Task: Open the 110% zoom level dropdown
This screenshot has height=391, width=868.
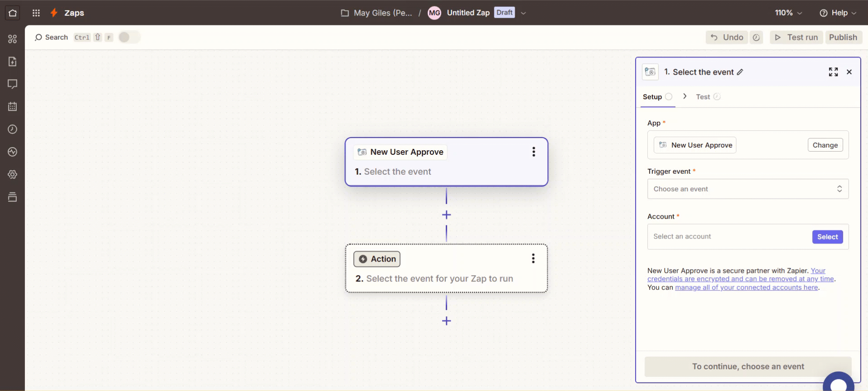Action: point(788,13)
